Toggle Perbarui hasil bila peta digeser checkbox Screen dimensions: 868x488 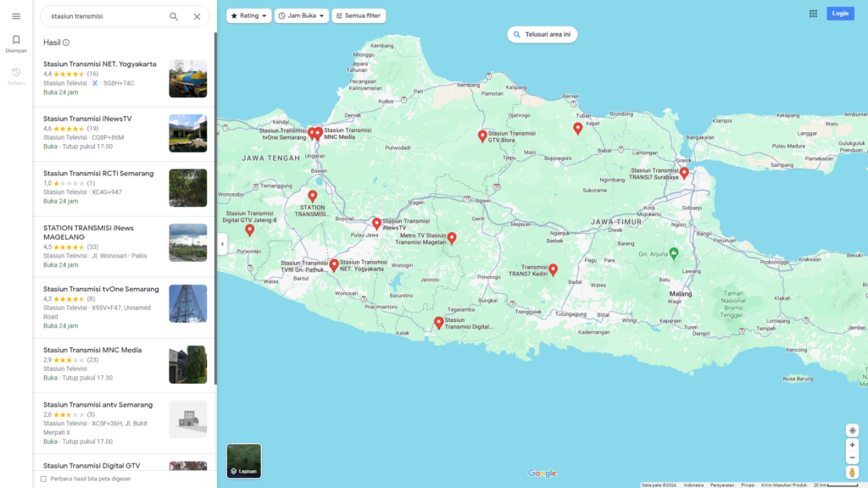(43, 480)
